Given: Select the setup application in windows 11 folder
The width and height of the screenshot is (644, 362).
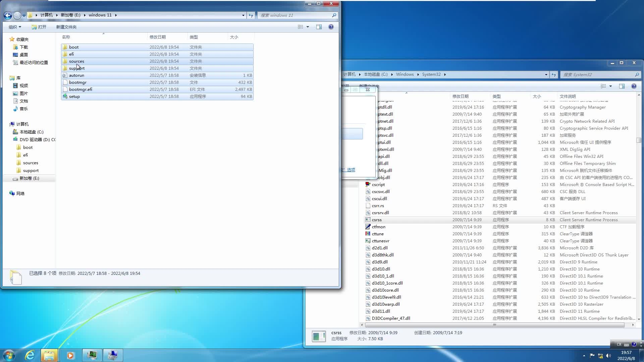Looking at the screenshot, I should [x=74, y=96].
